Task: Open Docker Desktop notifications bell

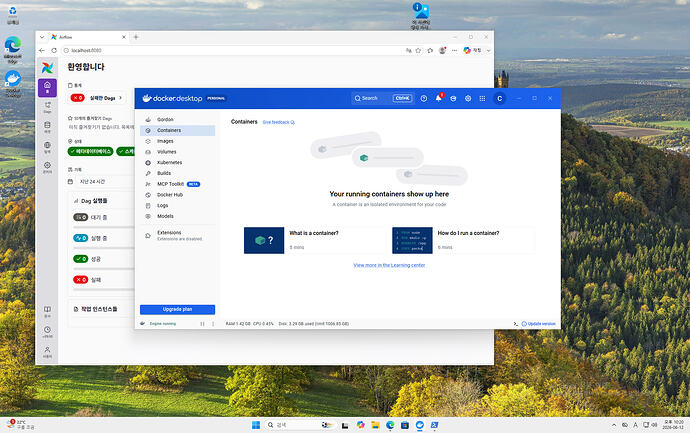Action: tap(439, 98)
